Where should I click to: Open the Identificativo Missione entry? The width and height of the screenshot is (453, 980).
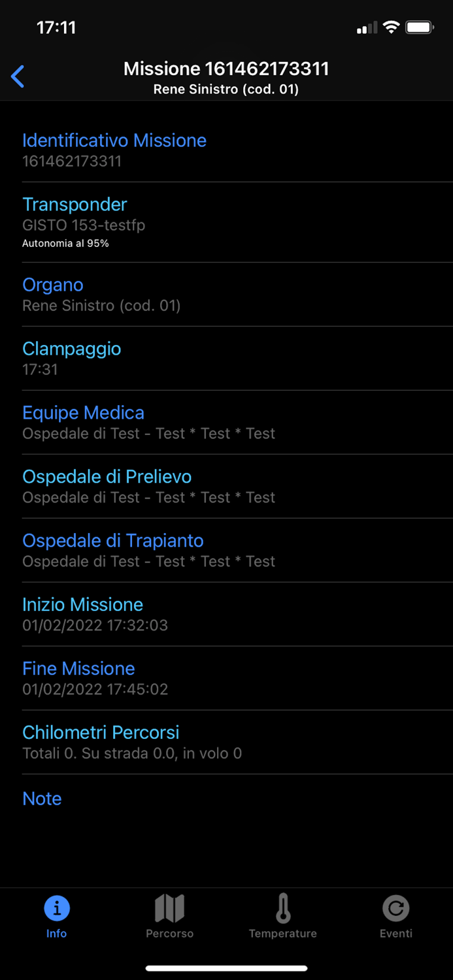(114, 149)
